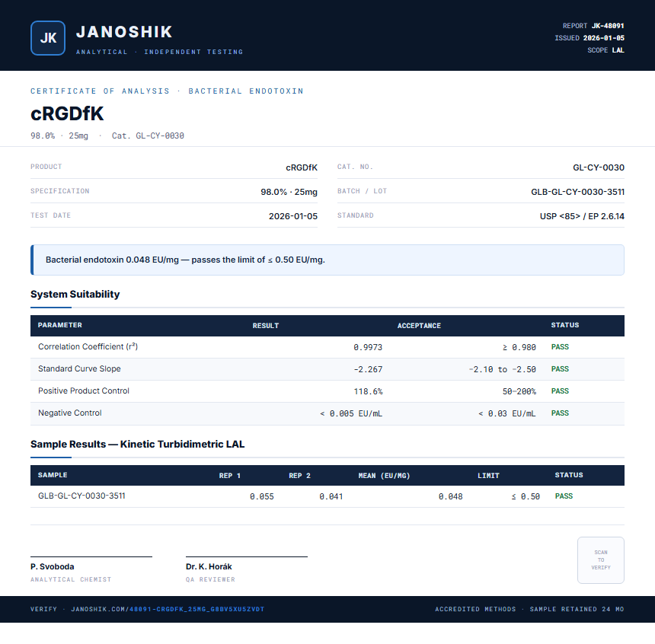
Task: Select the Test Date value 2026-01-05
Action: coord(292,216)
